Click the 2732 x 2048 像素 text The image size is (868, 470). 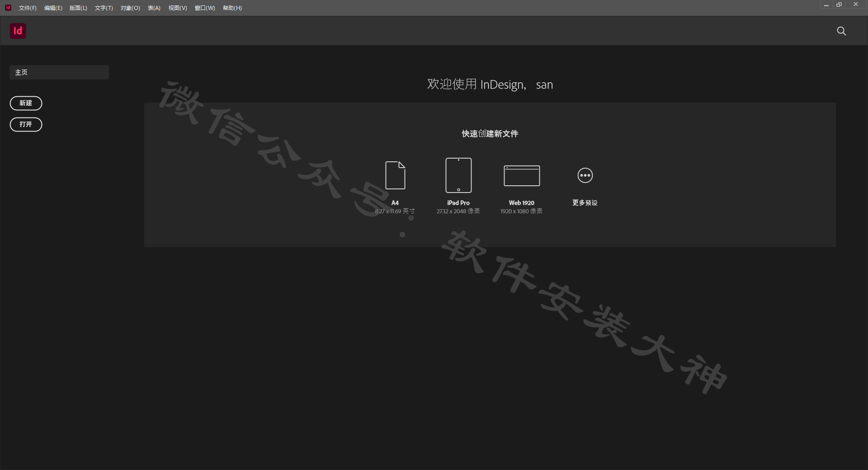click(x=458, y=211)
